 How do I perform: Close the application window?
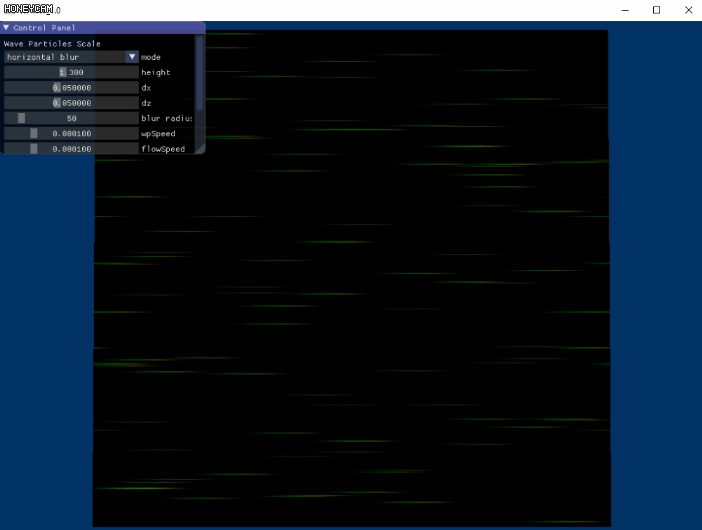(689, 10)
